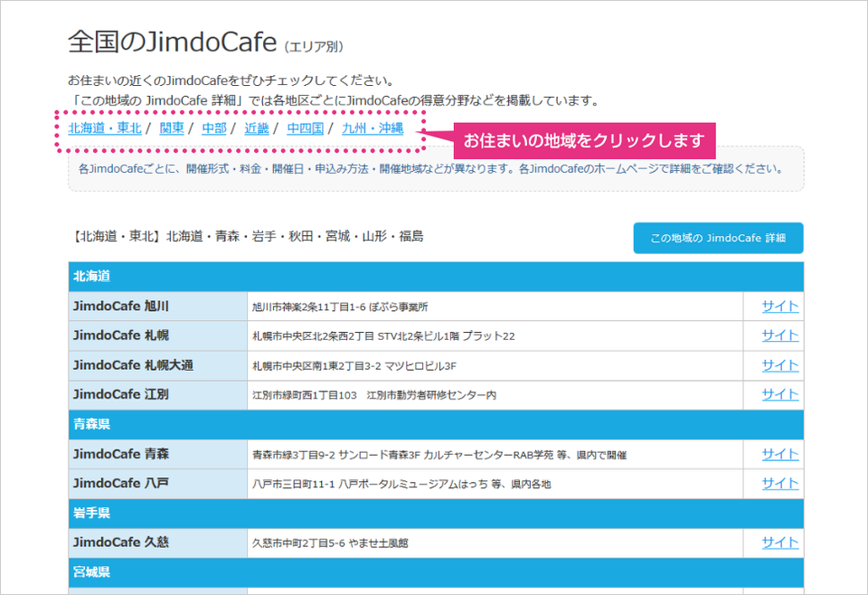Click the 宮城県 section header row
Screen dimensions: 868x595
[x=436, y=572]
